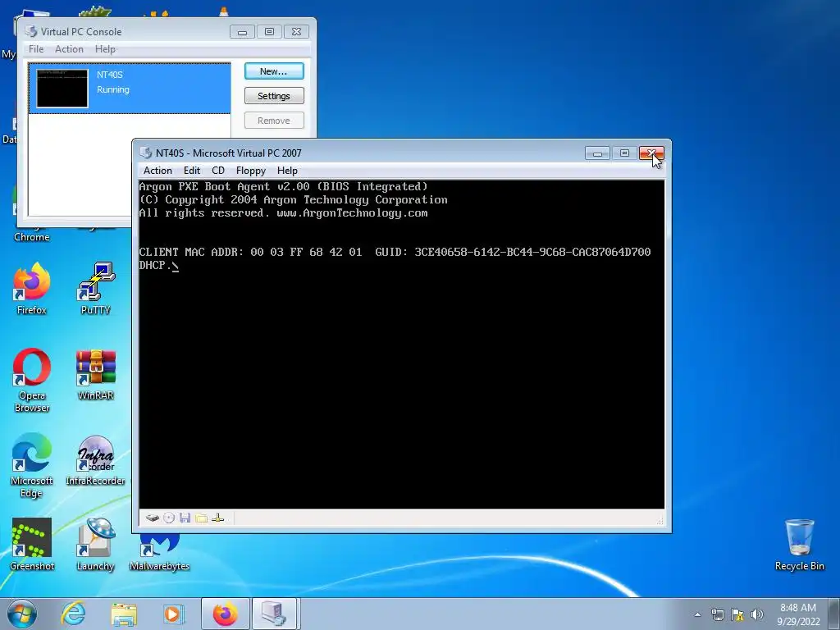Switch to Firefox in the taskbar
The width and height of the screenshot is (840, 630).
pos(226,614)
